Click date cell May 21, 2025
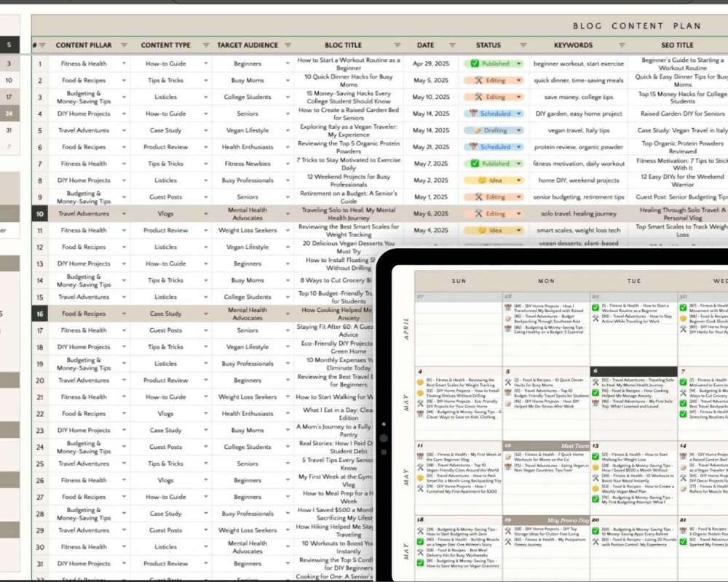 click(431, 147)
